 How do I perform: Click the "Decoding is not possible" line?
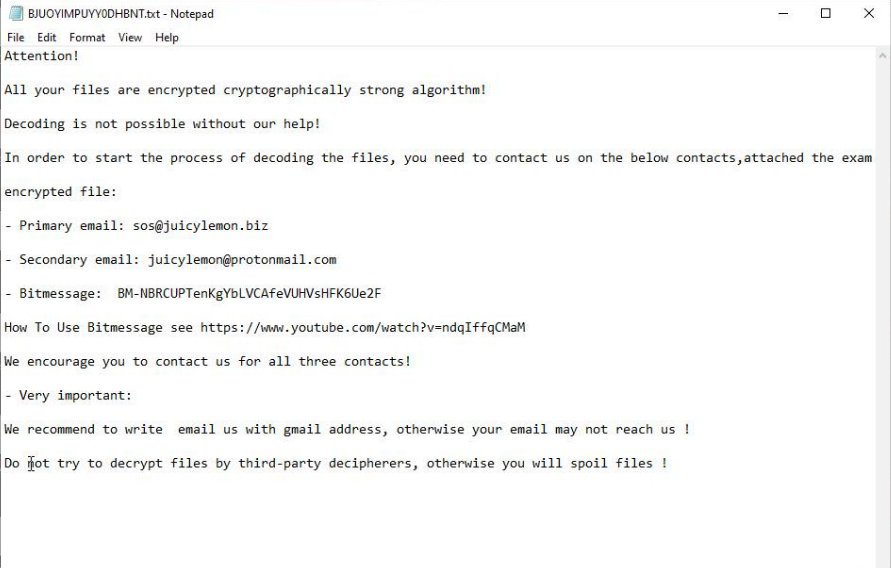click(x=162, y=124)
